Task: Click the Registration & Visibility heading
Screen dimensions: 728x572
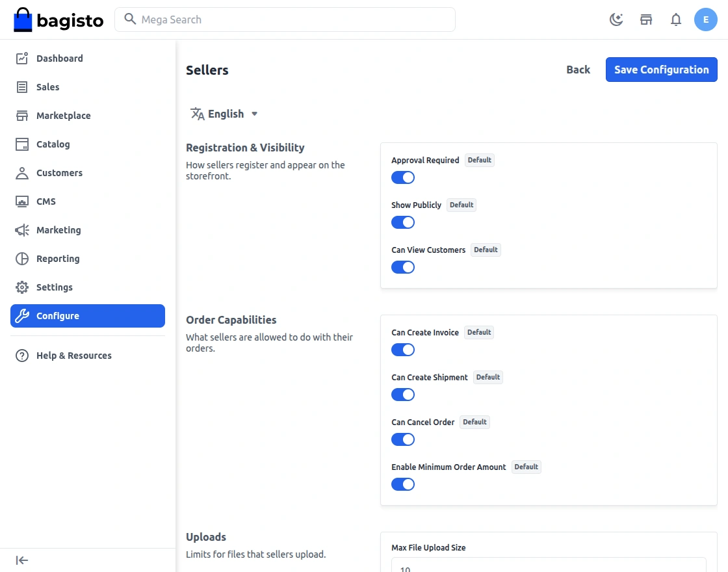Action: coord(245,148)
